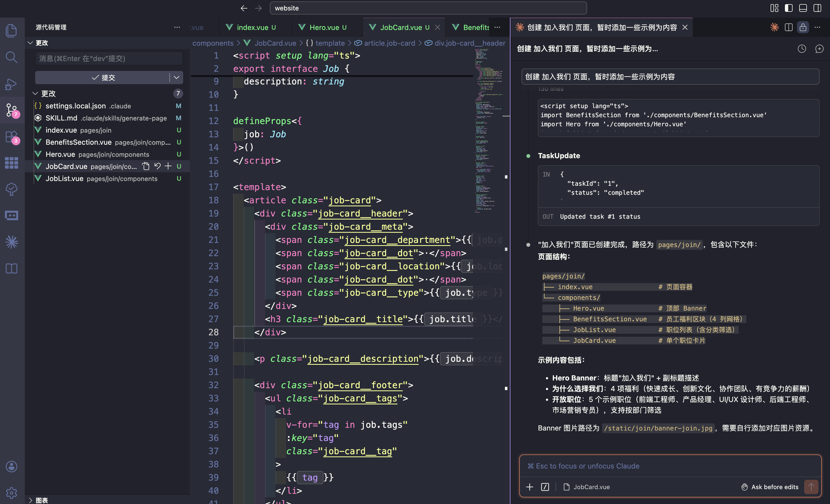Viewport: 830px width, 504px height.
Task: Open the Search view in the activity bar
Action: 12,57
